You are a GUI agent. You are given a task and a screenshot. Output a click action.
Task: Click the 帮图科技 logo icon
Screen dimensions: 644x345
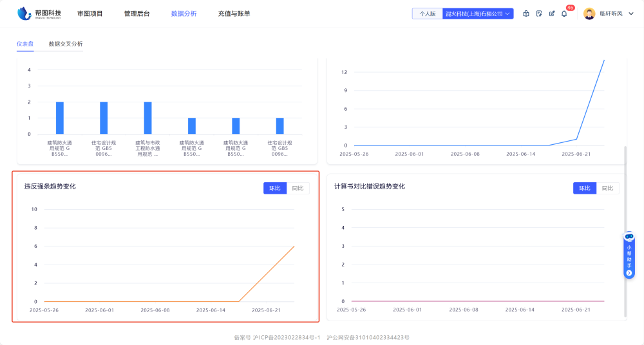pos(24,13)
